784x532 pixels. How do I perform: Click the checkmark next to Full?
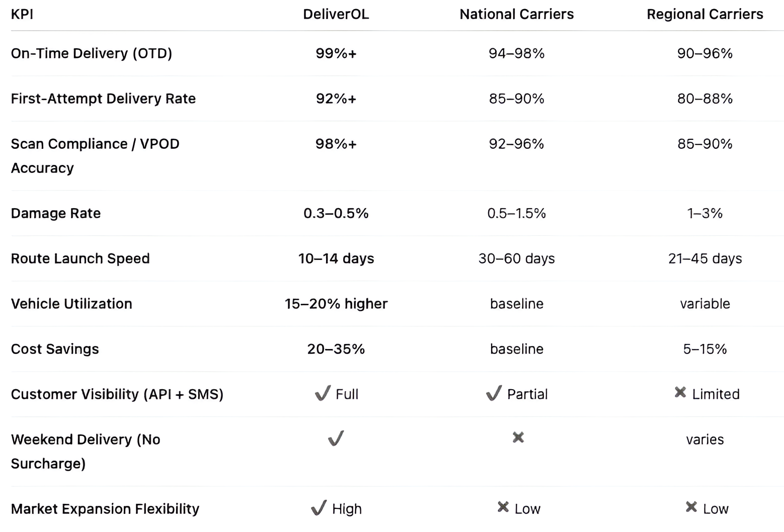[x=323, y=393]
